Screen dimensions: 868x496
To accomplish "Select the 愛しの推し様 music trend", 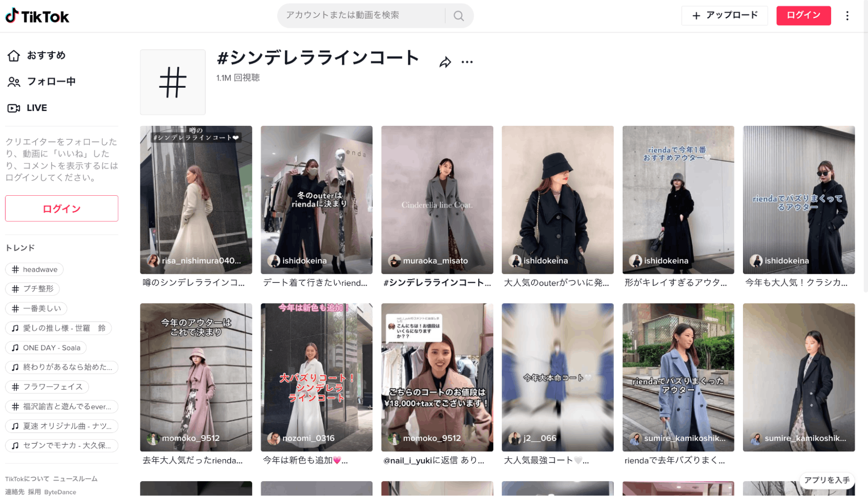I will [x=59, y=328].
